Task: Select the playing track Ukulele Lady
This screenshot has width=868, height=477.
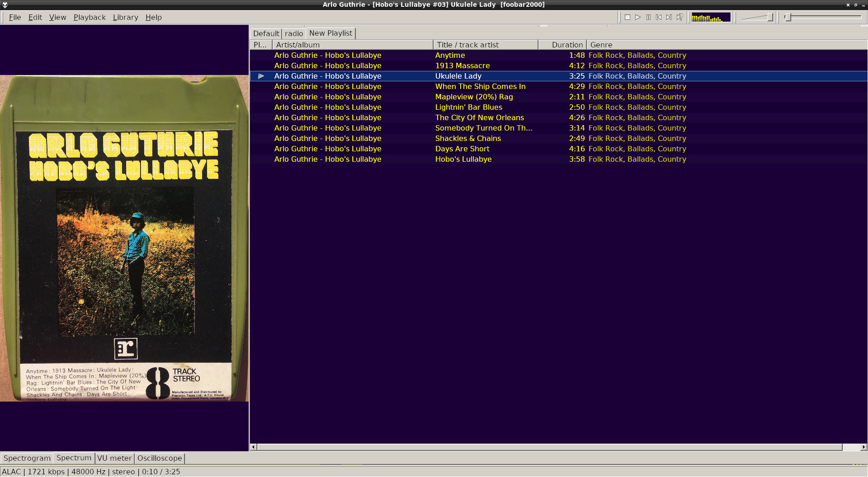Action: coord(458,76)
